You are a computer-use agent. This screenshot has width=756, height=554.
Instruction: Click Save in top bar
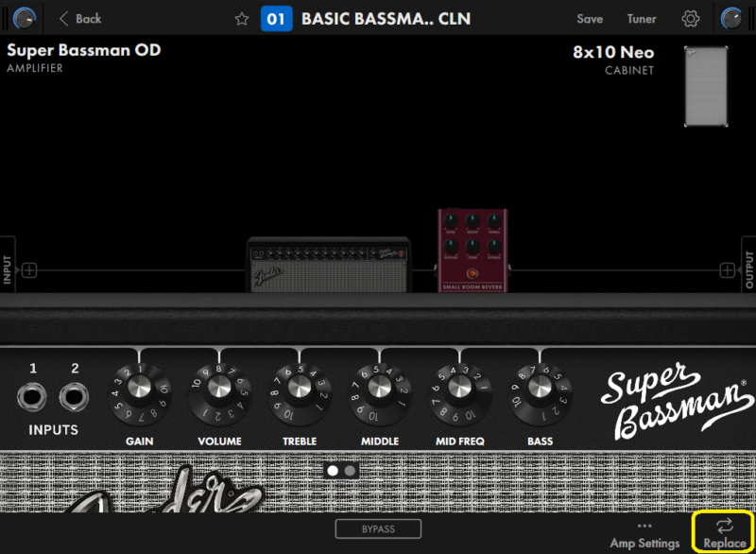(590, 19)
